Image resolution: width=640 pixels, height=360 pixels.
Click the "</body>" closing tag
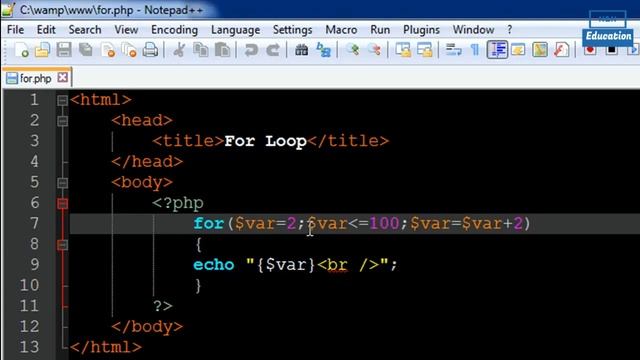(x=147, y=327)
